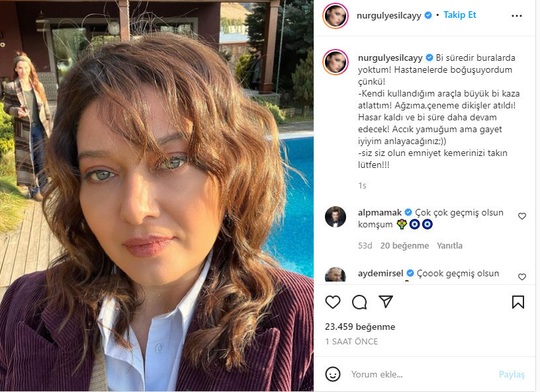Click the Paylaş comment submit control
The height and width of the screenshot is (392, 540).
coord(510,374)
